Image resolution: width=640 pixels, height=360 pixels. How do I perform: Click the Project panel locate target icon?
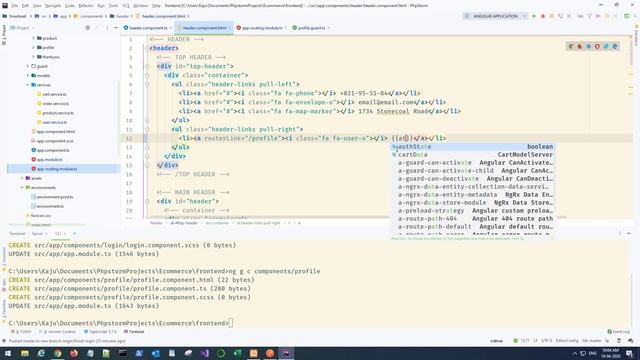tap(88, 28)
